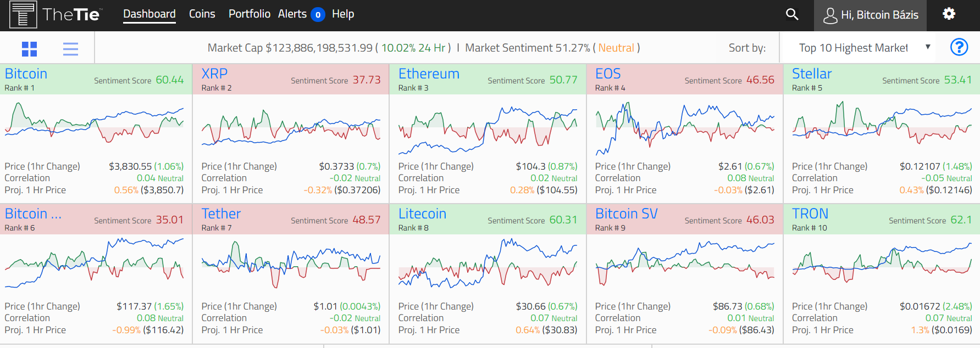Click Ethereum sentiment score 50.77
Screen dimensions: 980x348
point(563,80)
